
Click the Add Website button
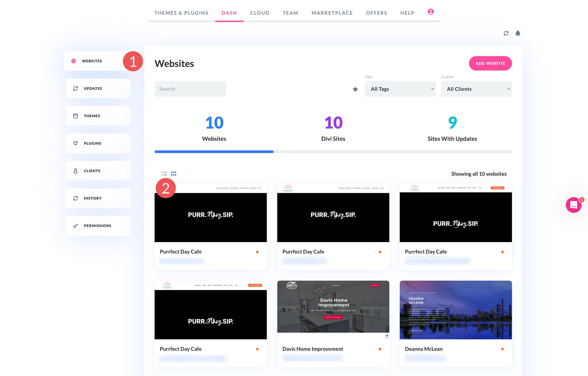click(490, 63)
